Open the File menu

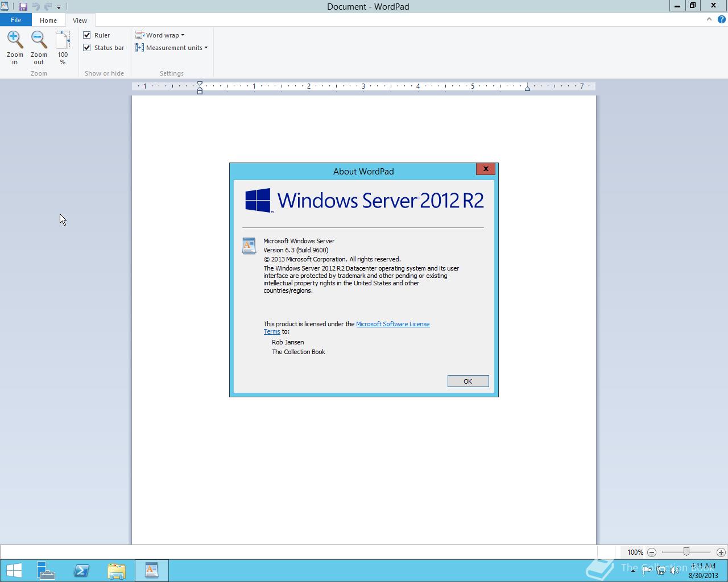[x=16, y=20]
